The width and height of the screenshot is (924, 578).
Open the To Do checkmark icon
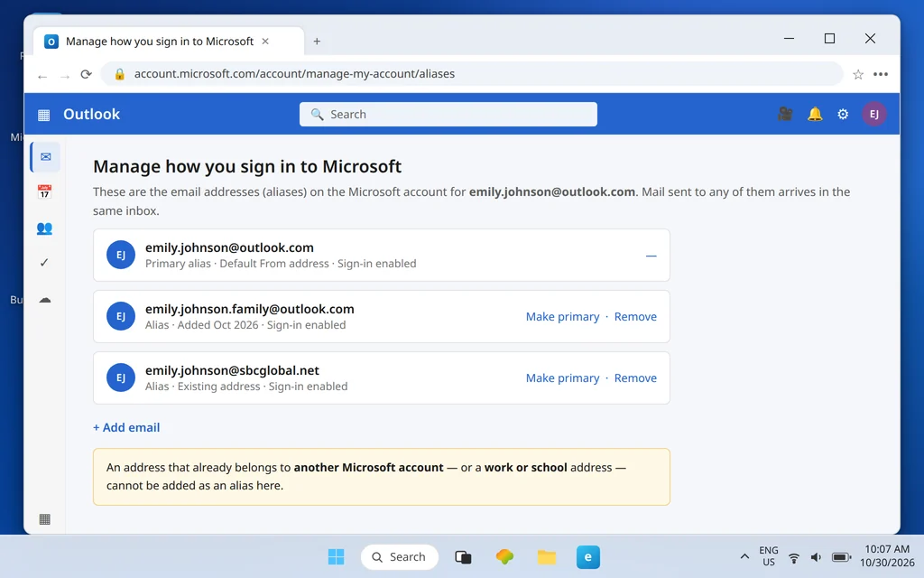(44, 263)
